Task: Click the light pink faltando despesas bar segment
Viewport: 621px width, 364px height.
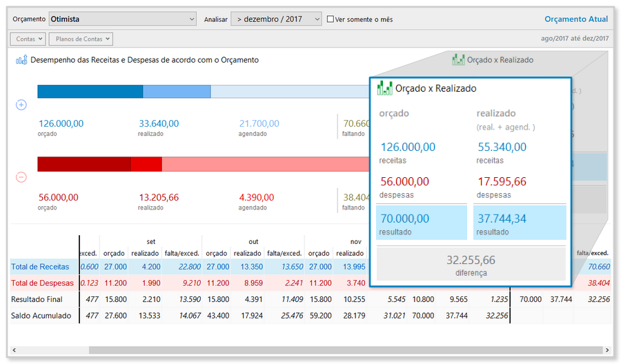Action: 266,164
